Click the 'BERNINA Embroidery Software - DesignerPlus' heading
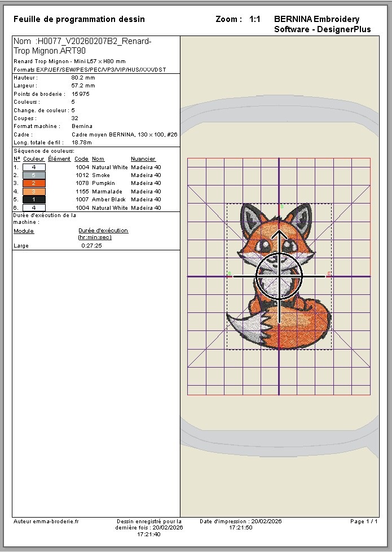The height and width of the screenshot is (552, 392). click(x=322, y=24)
